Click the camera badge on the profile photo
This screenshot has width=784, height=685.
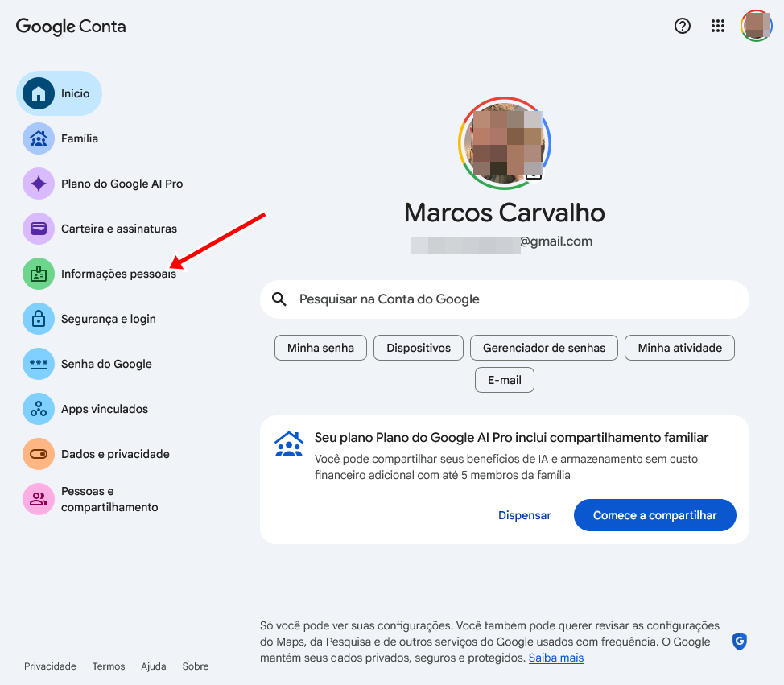coord(534,175)
